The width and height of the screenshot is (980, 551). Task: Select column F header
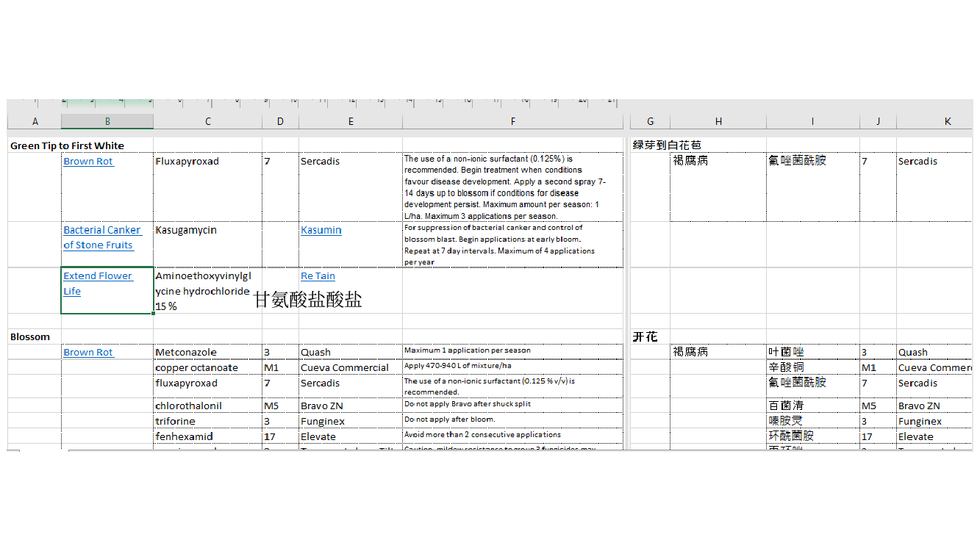point(513,121)
